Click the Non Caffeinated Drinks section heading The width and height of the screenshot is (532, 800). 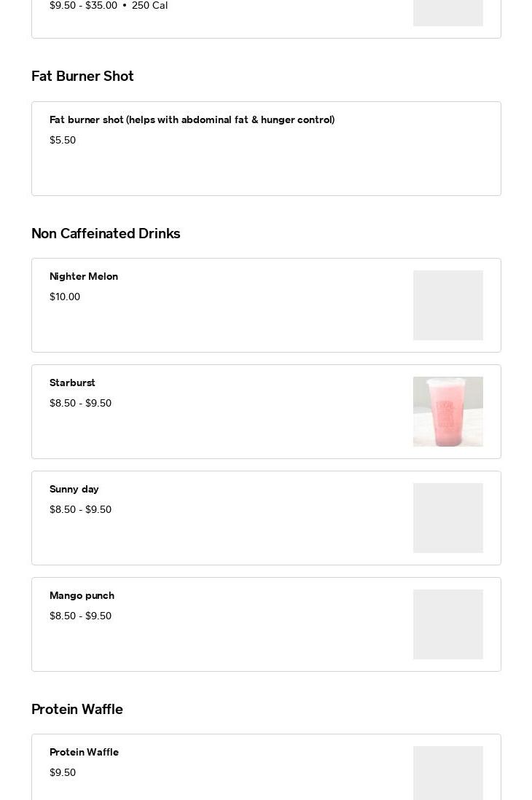pos(106,234)
